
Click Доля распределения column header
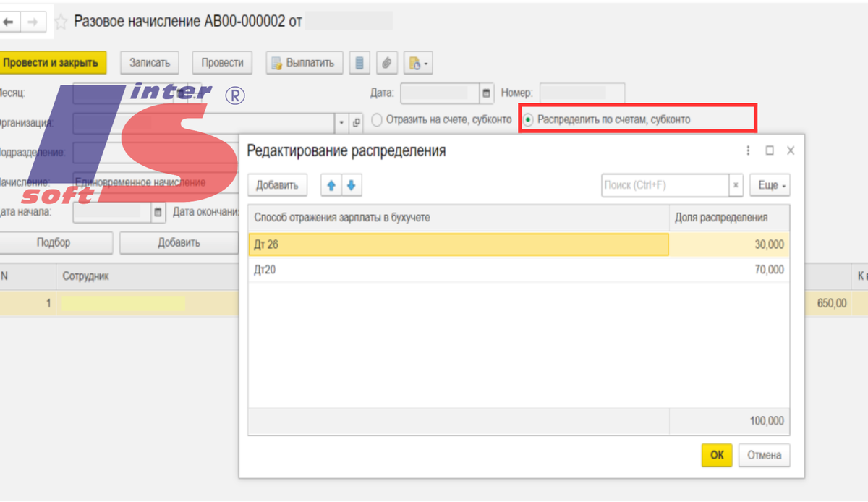tap(729, 217)
